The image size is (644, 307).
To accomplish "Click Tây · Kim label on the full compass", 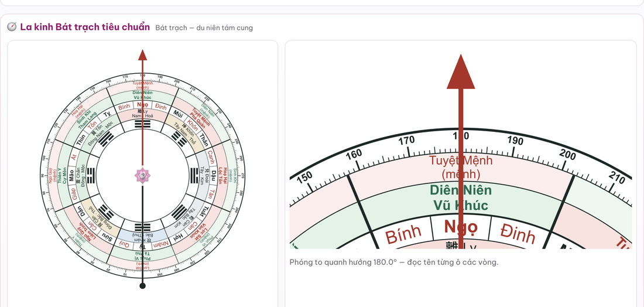I will tap(202, 175).
